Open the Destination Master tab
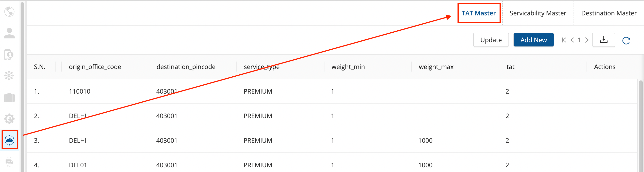Screen dimensions: 644x172 point(608,13)
